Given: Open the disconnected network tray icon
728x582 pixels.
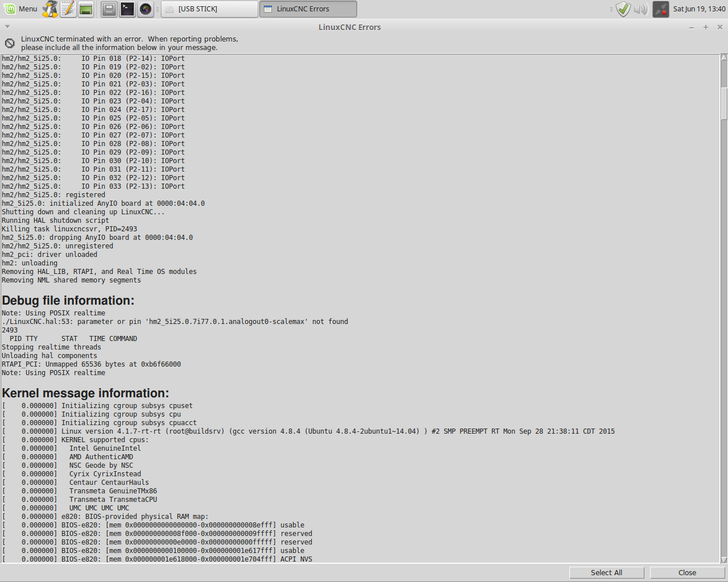Looking at the screenshot, I should (660, 9).
